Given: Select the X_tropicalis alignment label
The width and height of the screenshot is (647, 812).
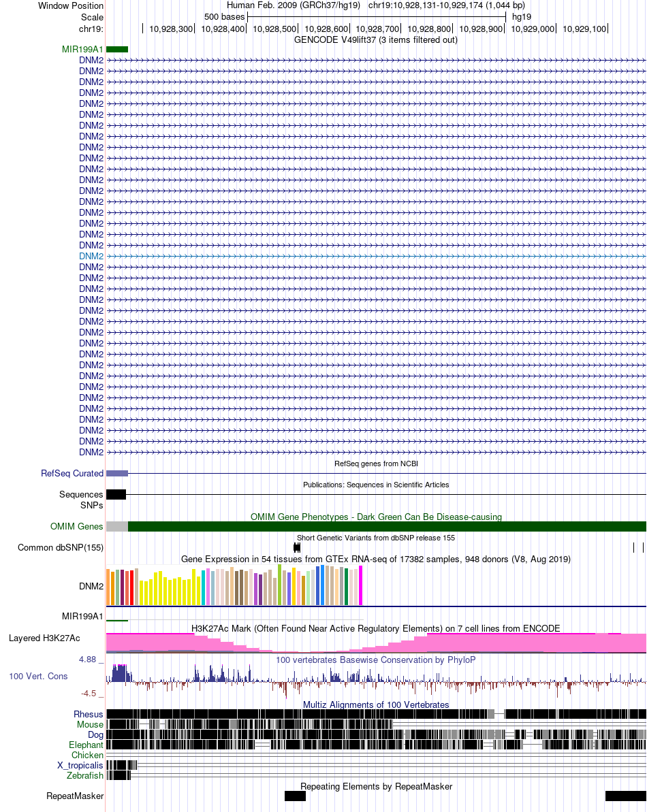Looking at the screenshot, I should (x=80, y=766).
